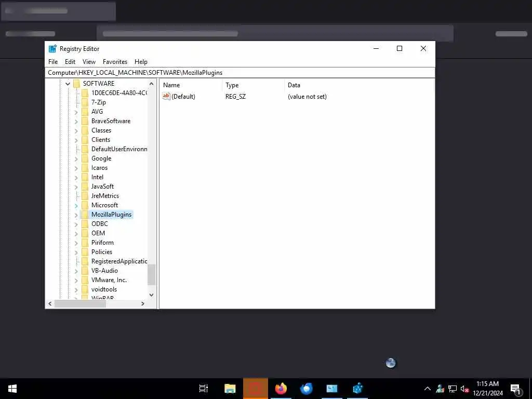Screen dimensions: 532x399
Task: Switch to Registry Editor taskbar icon
Action: [357, 389]
